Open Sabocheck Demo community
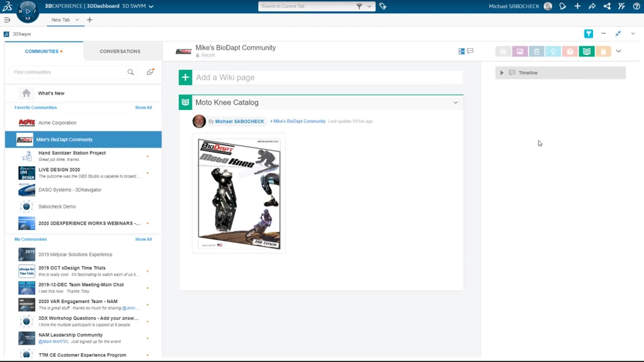644x362 pixels. (x=83, y=206)
